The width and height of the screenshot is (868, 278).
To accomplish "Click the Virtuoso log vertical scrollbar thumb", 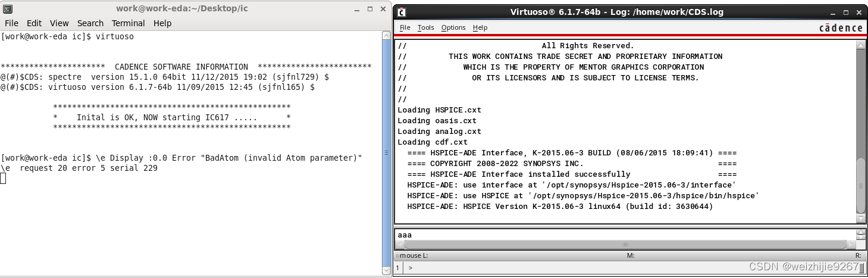I will click(x=861, y=186).
